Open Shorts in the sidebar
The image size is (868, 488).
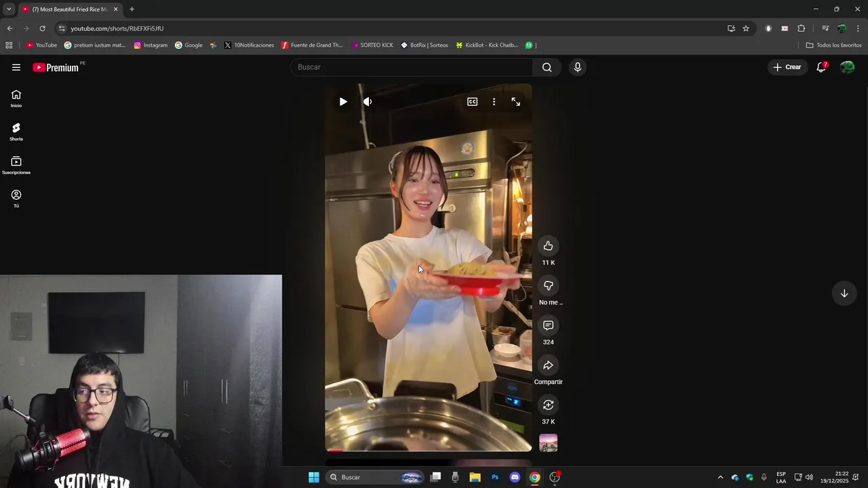16,131
